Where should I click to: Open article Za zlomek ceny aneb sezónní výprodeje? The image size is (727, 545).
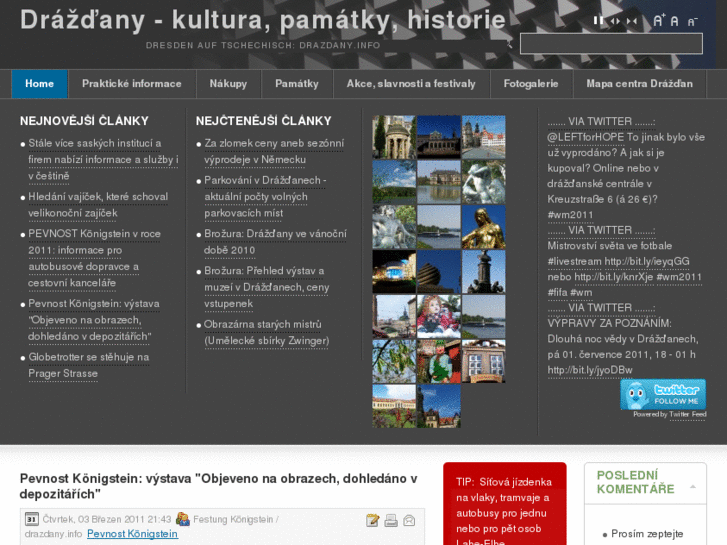coord(274,152)
